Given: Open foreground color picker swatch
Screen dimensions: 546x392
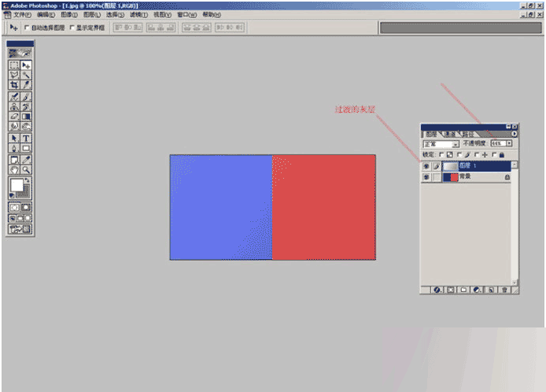Looking at the screenshot, I should click(x=17, y=185).
